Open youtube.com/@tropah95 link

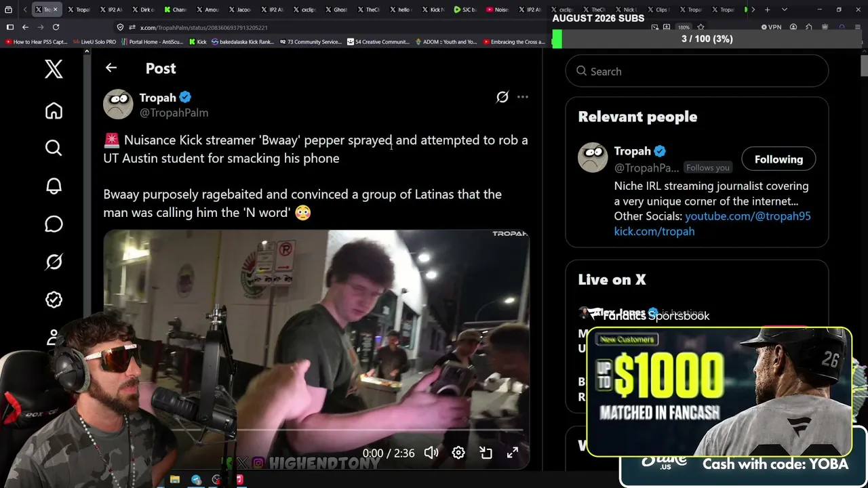click(748, 216)
